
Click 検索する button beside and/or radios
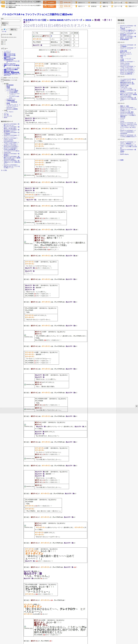pyautogui.click(x=13, y=30)
